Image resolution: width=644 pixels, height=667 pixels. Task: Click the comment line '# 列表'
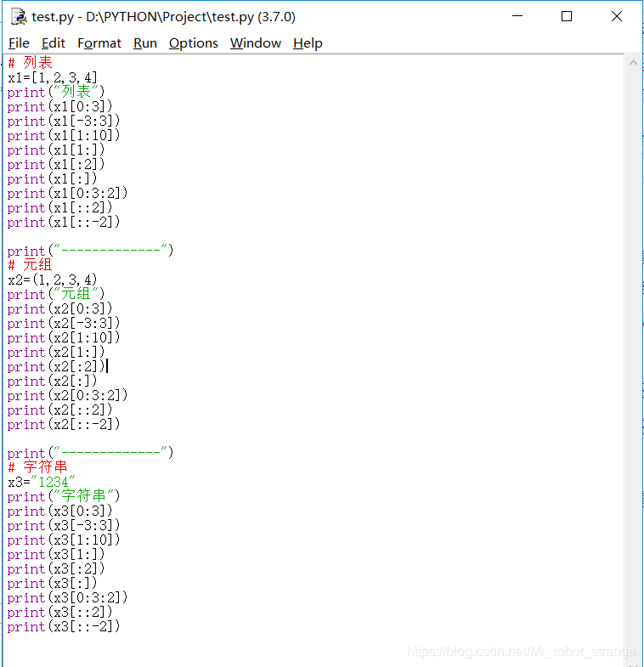click(30, 63)
